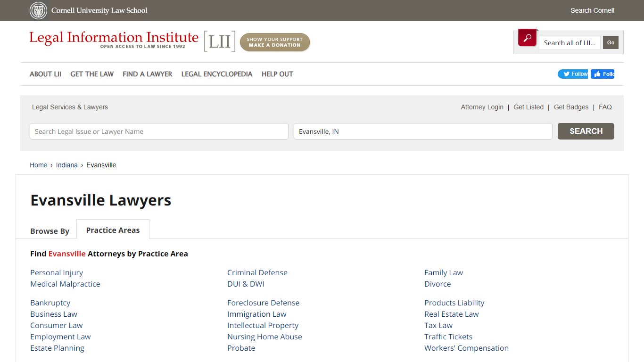This screenshot has height=362, width=644.
Task: Open Tax Law practice area
Action: point(438,325)
